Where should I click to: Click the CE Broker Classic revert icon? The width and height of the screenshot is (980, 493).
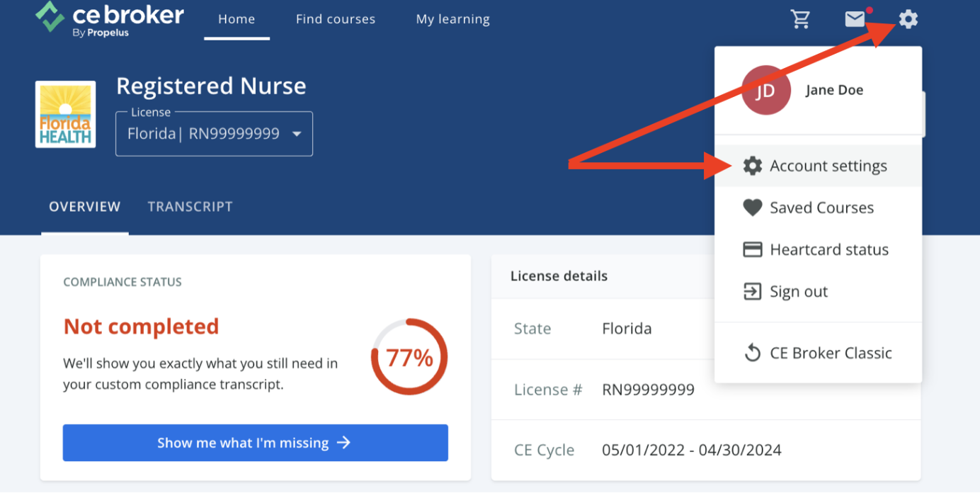[x=752, y=353]
